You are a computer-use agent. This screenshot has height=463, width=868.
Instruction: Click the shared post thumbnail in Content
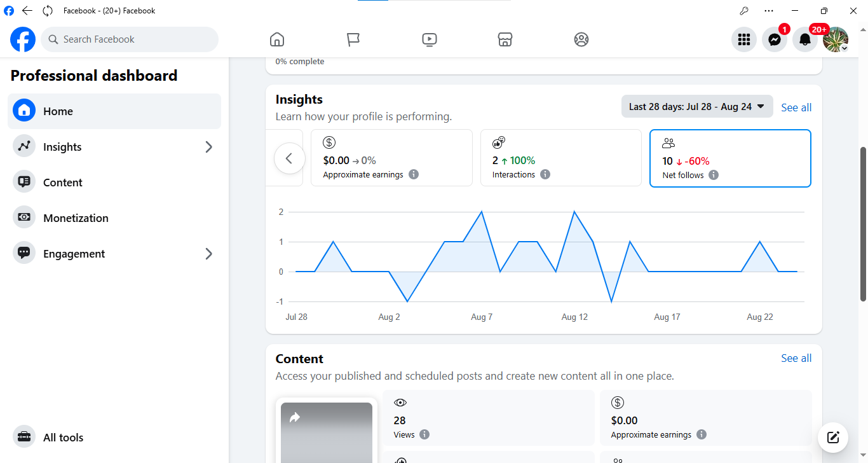(x=327, y=432)
